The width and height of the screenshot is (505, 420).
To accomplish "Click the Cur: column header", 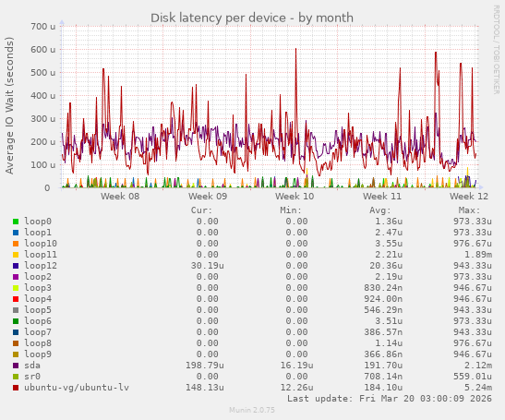I will click(201, 210).
